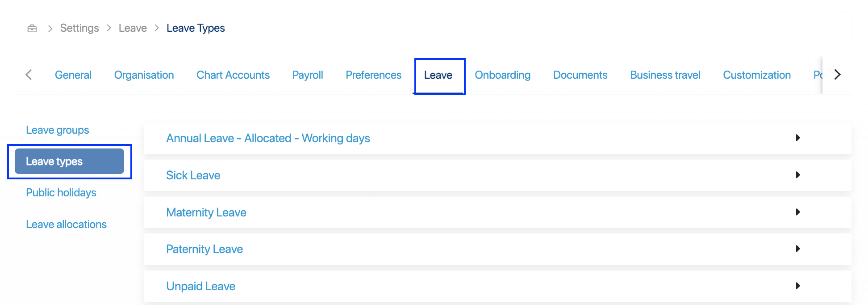Expand the Maternity Leave row arrow
868x305 pixels.
(797, 212)
